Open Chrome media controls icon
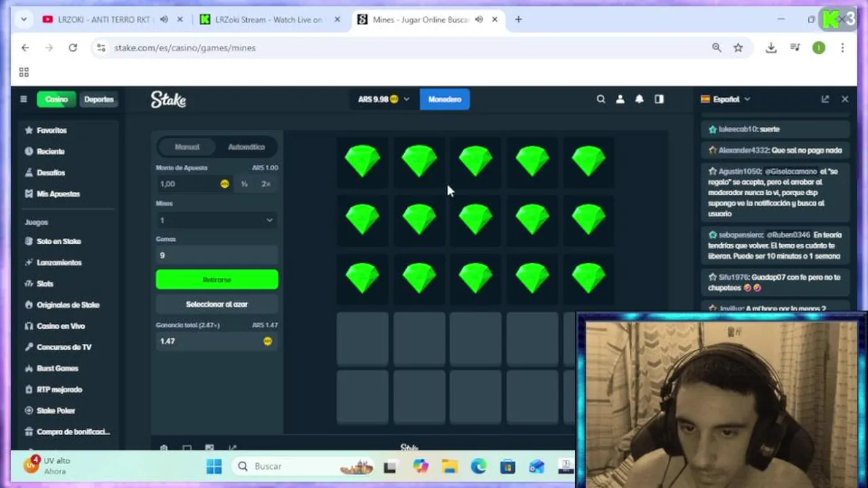The image size is (868, 488). [x=795, y=47]
